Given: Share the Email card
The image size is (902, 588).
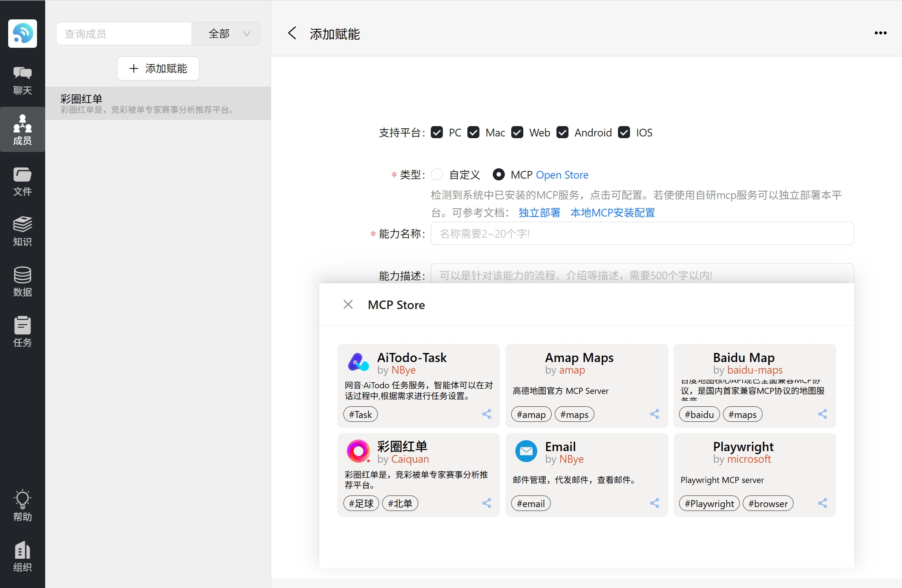Looking at the screenshot, I should coord(655,503).
